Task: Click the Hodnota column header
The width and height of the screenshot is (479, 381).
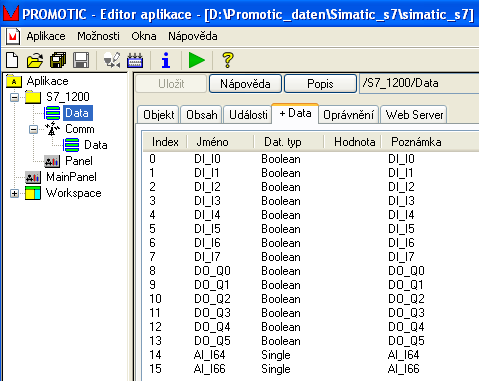Action: pos(353,142)
